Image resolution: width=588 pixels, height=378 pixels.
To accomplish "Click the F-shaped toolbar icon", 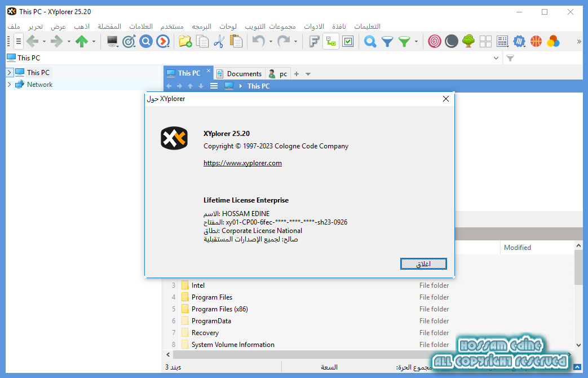I will (x=314, y=41).
